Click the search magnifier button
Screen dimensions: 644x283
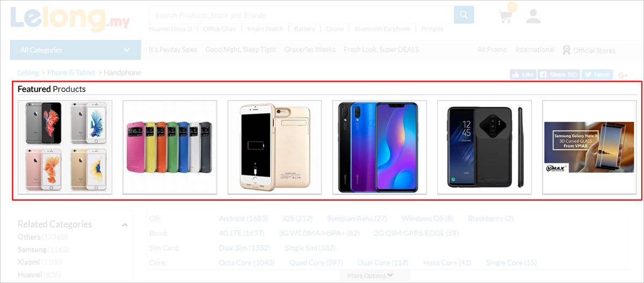tap(464, 15)
